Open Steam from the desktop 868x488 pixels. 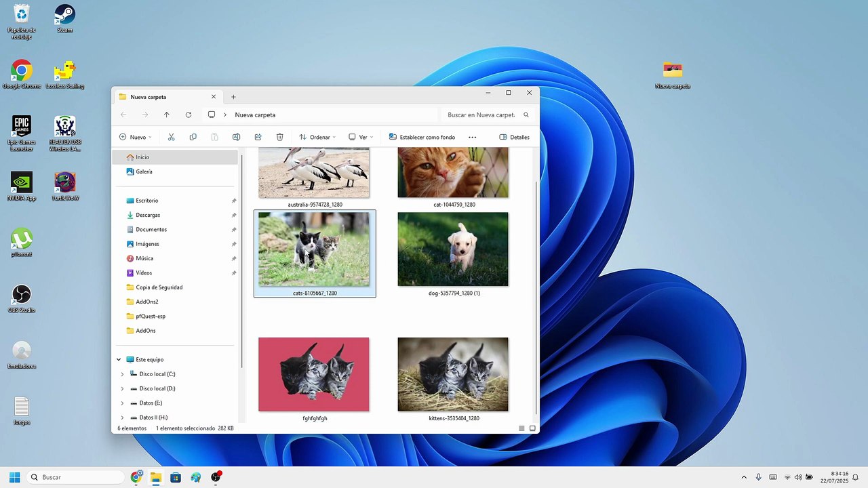[64, 18]
